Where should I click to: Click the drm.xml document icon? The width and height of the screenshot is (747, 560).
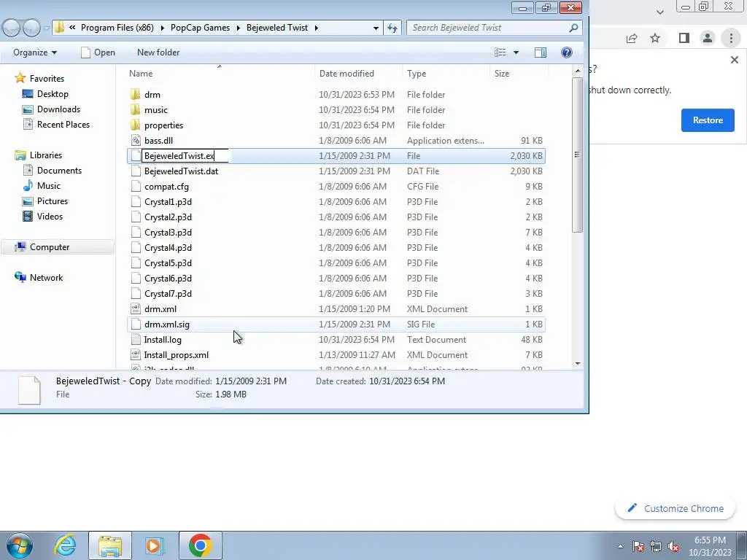pyautogui.click(x=136, y=308)
